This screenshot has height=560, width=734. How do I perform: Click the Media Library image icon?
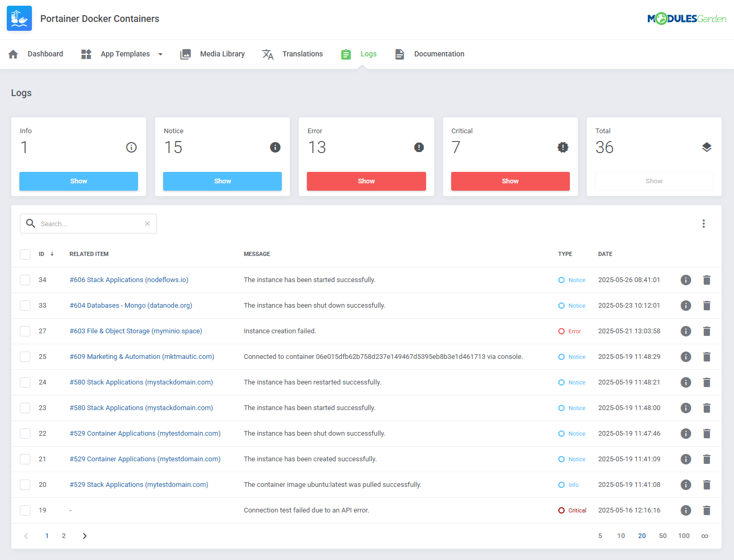186,54
